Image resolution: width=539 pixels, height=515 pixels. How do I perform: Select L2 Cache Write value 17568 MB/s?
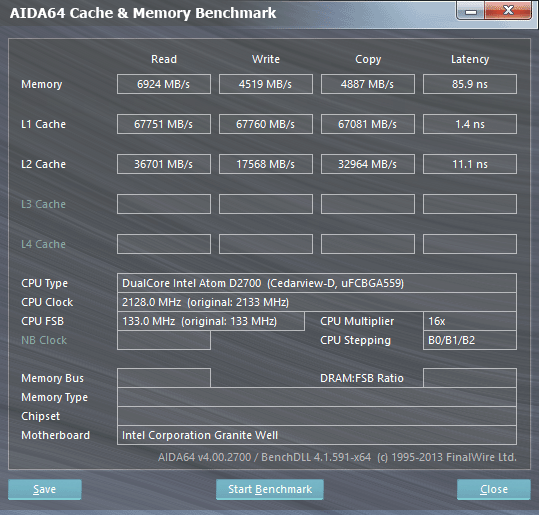tap(266, 164)
